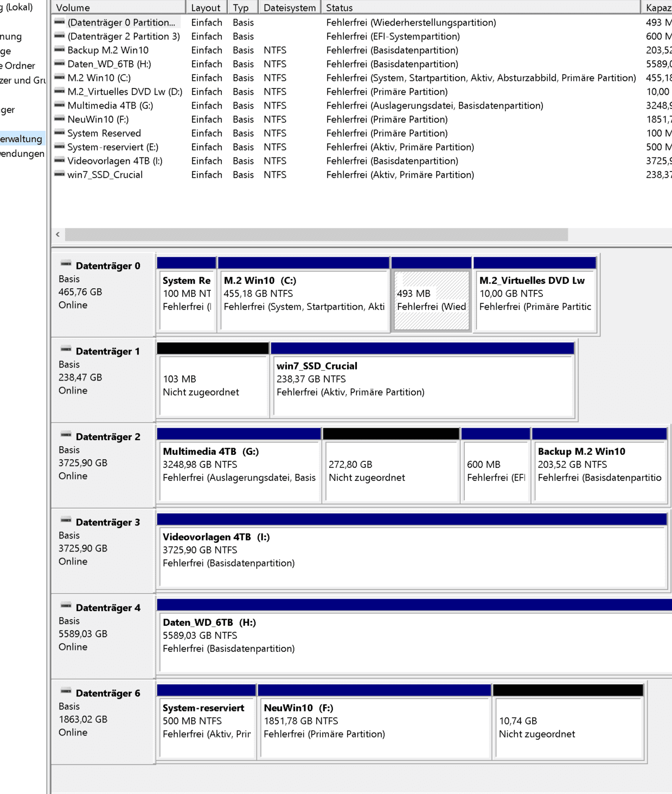Click the left arrow of horizontal scrollbar

click(58, 234)
